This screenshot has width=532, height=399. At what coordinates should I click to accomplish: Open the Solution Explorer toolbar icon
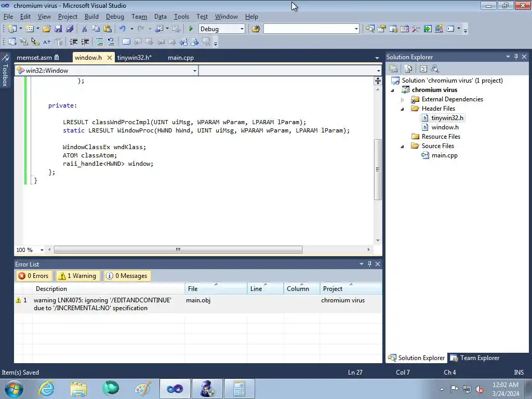[x=370, y=29]
